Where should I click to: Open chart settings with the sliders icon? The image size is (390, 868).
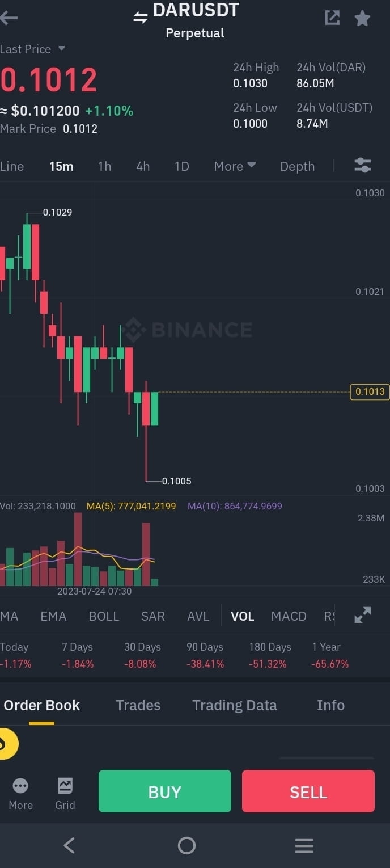362,166
